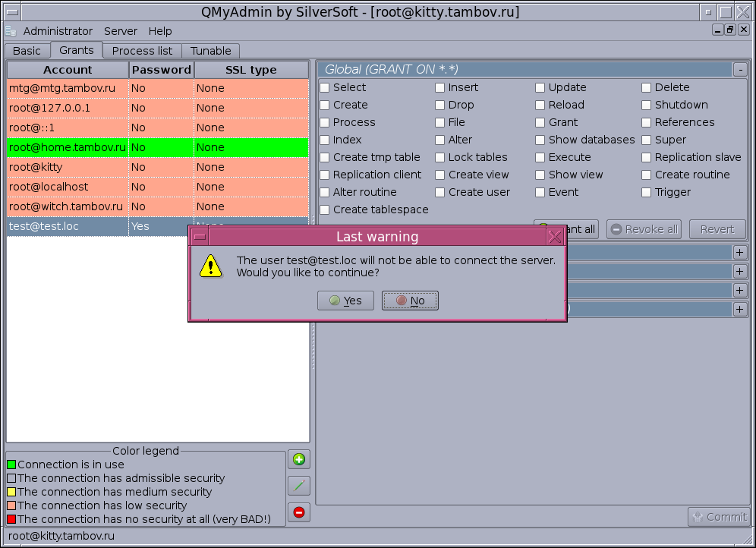The height and width of the screenshot is (548, 756).
Task: Click the green Connection is in use swatch
Action: click(11, 465)
